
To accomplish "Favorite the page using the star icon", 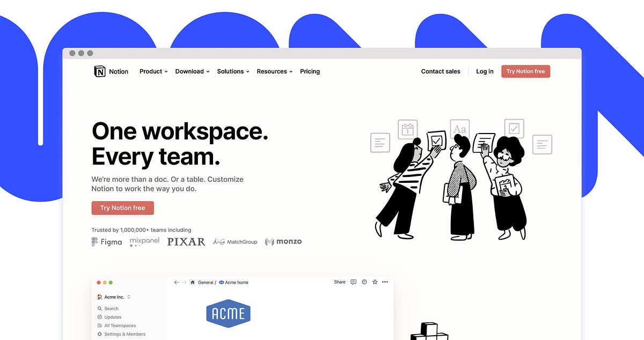I will (374, 282).
